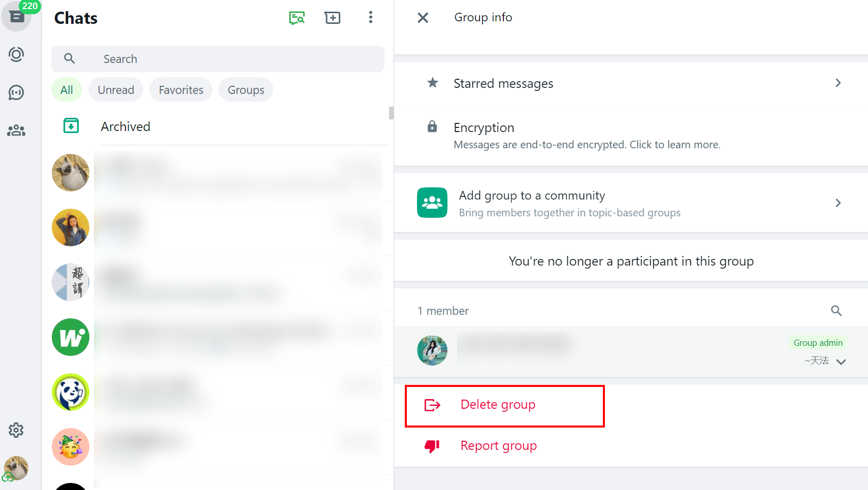The height and width of the screenshot is (490, 868).
Task: Click the Encryption lock icon
Action: (x=432, y=126)
